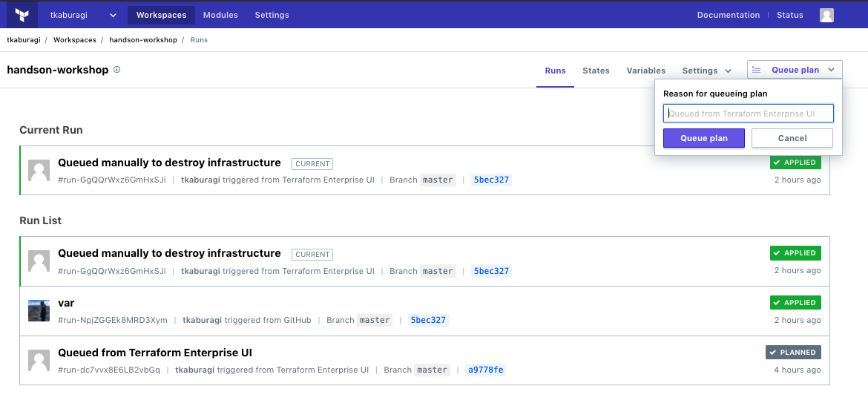The width and height of the screenshot is (868, 412).
Task: Click the APPLIED badge on the var run
Action: click(795, 303)
